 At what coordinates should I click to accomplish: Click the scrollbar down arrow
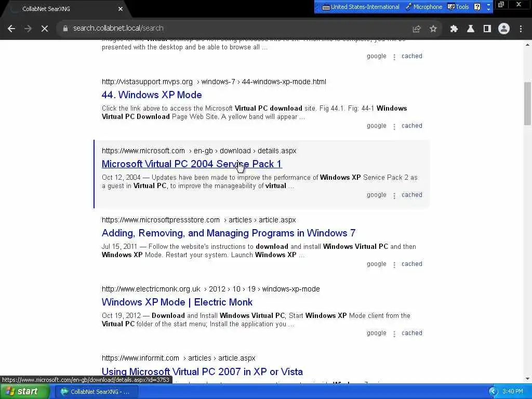click(527, 379)
